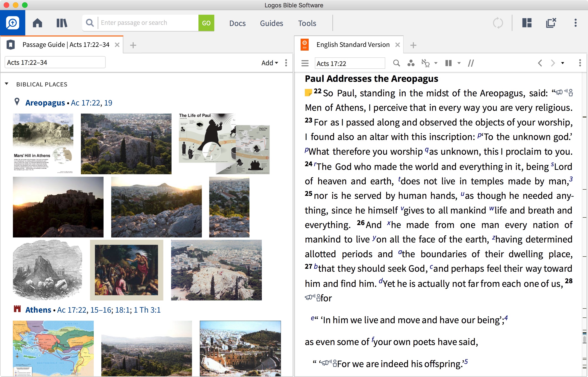Click footnote marker 4 after 'our being'
The width and height of the screenshot is (588, 377).
506,318
